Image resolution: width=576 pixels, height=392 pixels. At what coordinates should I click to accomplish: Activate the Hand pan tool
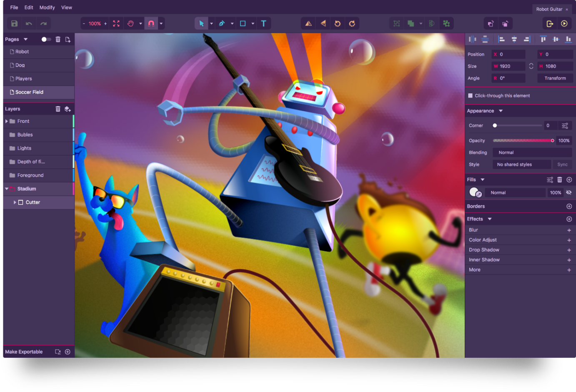130,23
